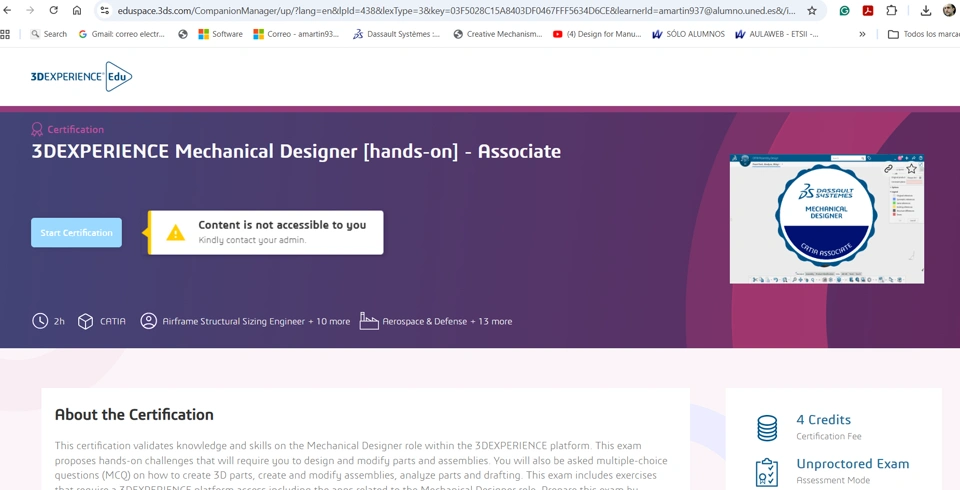Open the Correo - amartin93 bookmark
The height and width of the screenshot is (490, 960).
coord(296,34)
